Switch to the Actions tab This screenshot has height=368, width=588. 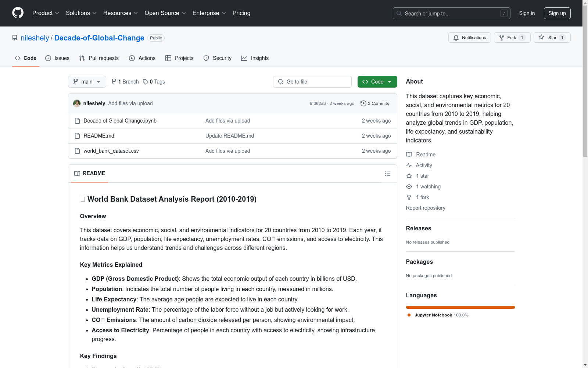click(x=142, y=58)
